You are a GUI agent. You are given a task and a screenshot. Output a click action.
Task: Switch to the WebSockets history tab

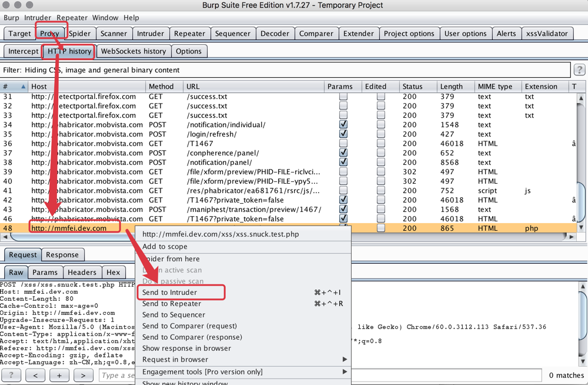click(x=133, y=51)
